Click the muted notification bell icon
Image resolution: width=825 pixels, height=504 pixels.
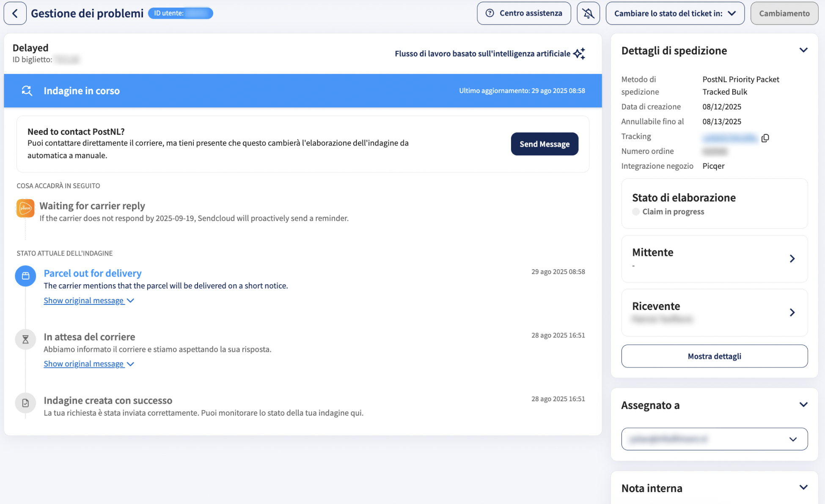tap(588, 13)
